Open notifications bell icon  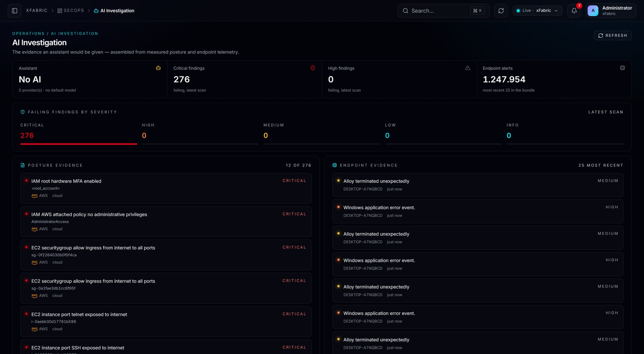coord(574,11)
